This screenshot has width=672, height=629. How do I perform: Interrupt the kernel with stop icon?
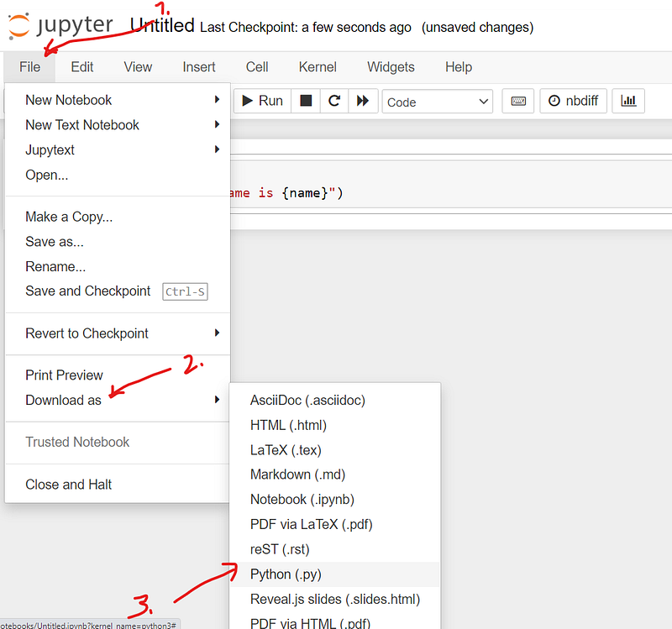(306, 101)
